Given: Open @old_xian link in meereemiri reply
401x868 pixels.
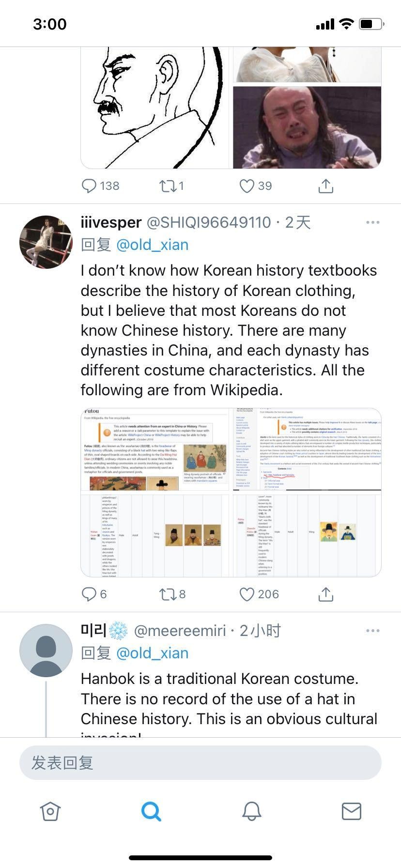Looking at the screenshot, I should pyautogui.click(x=152, y=653).
